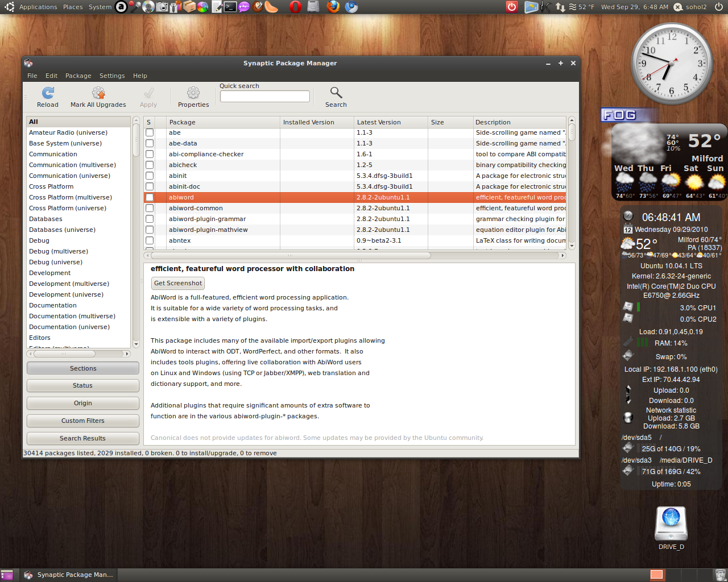The height and width of the screenshot is (582, 728).
Task: Open the System panel menu
Action: (100, 7)
